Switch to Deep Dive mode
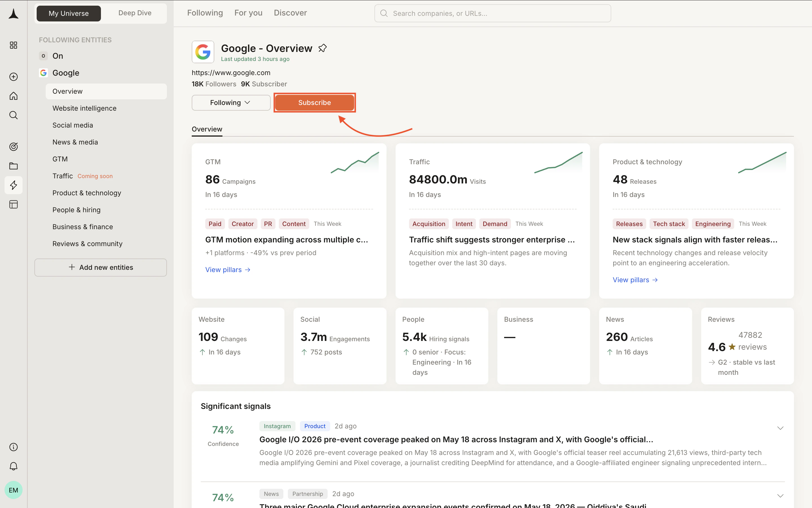Screen dimensions: 812x508 tap(135, 13)
